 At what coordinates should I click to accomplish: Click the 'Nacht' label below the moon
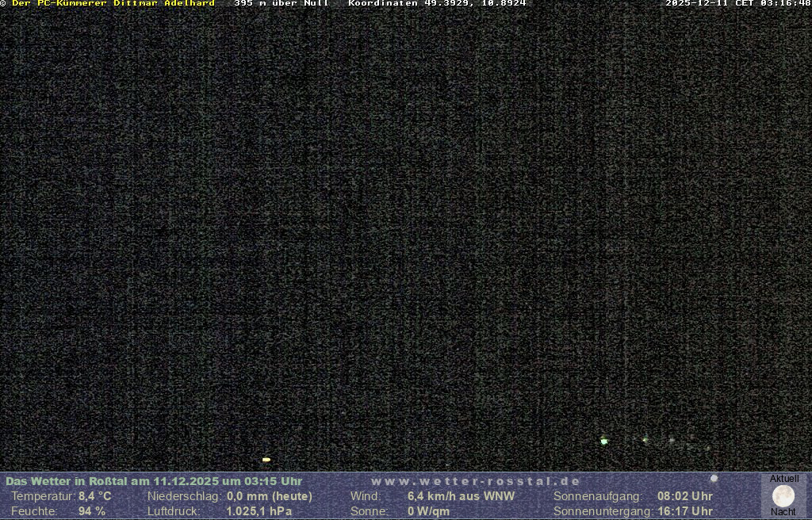click(x=783, y=512)
